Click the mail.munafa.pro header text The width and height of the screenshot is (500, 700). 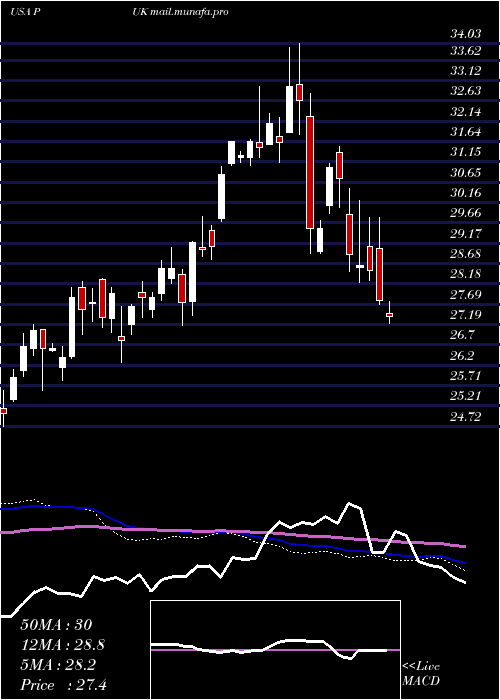click(x=188, y=12)
